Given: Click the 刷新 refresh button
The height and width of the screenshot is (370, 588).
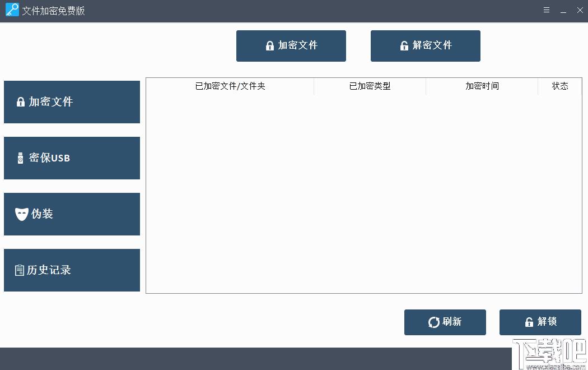Looking at the screenshot, I should click(x=445, y=322).
